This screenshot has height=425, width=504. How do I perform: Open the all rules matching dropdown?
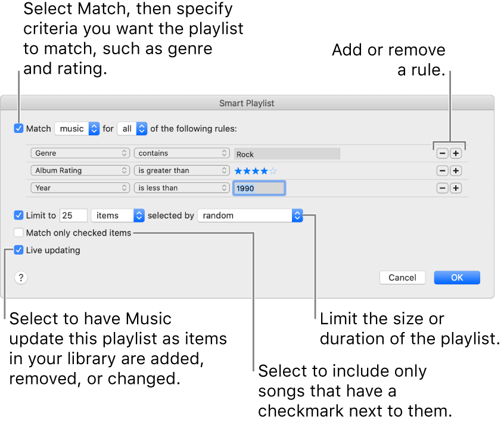132,128
